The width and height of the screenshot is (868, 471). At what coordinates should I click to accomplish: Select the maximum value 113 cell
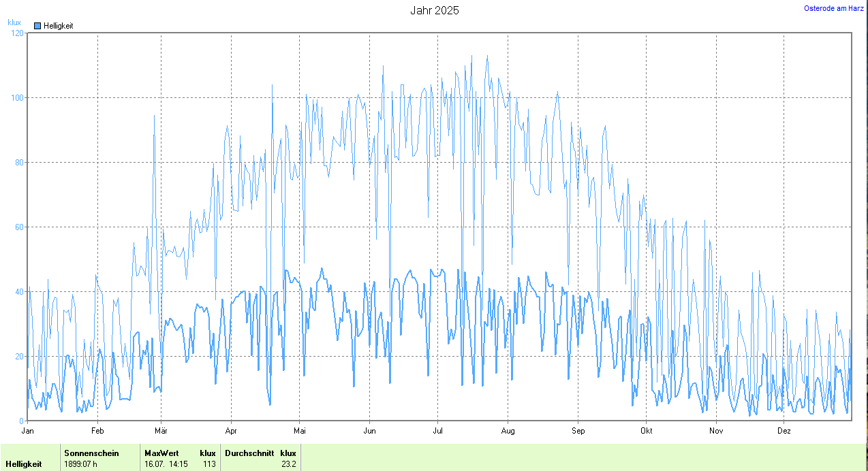point(209,464)
